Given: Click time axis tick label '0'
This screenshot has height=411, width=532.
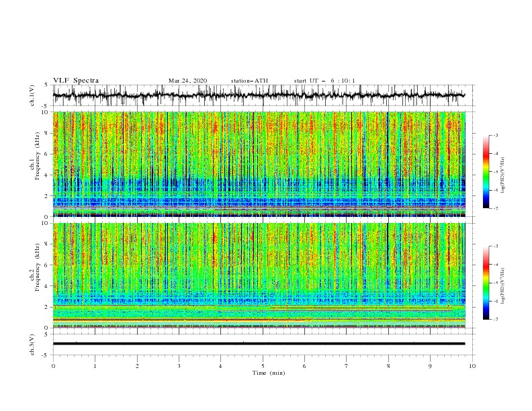Looking at the screenshot, I should tap(53, 366).
